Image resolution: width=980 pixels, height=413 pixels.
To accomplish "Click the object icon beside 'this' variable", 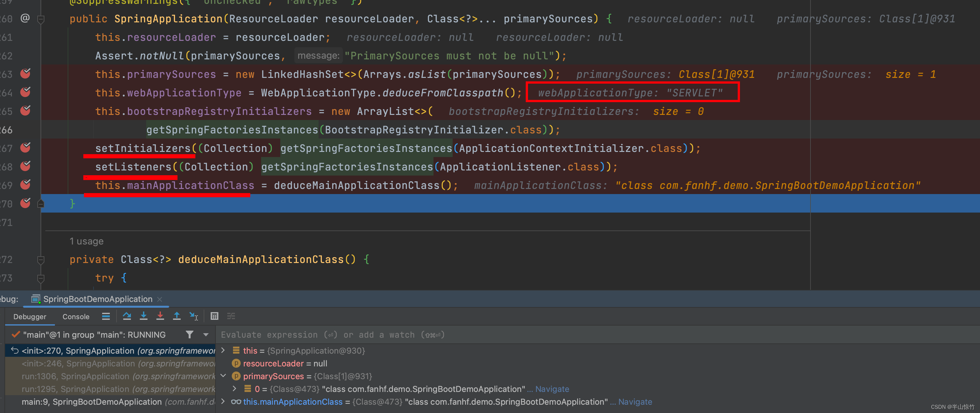I will tap(236, 351).
